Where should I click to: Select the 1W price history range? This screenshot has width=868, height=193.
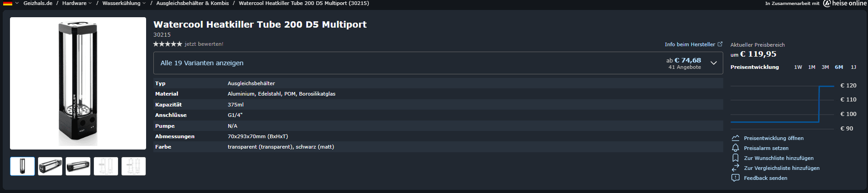point(798,67)
